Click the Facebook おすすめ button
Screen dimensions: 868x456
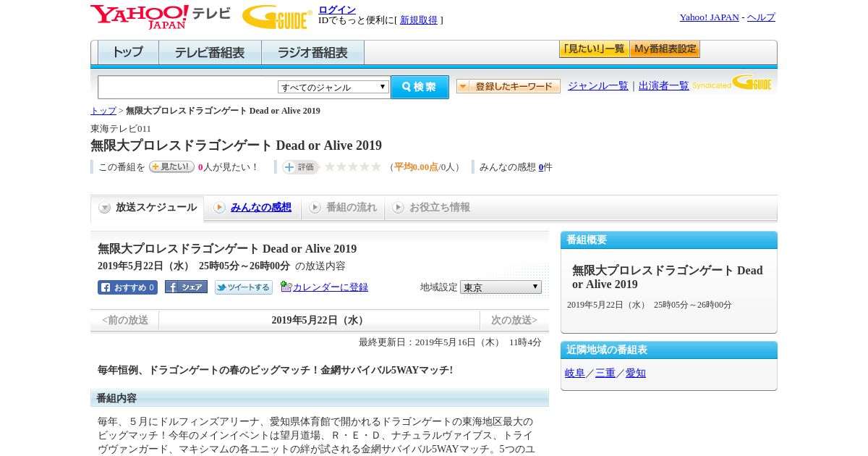click(127, 287)
